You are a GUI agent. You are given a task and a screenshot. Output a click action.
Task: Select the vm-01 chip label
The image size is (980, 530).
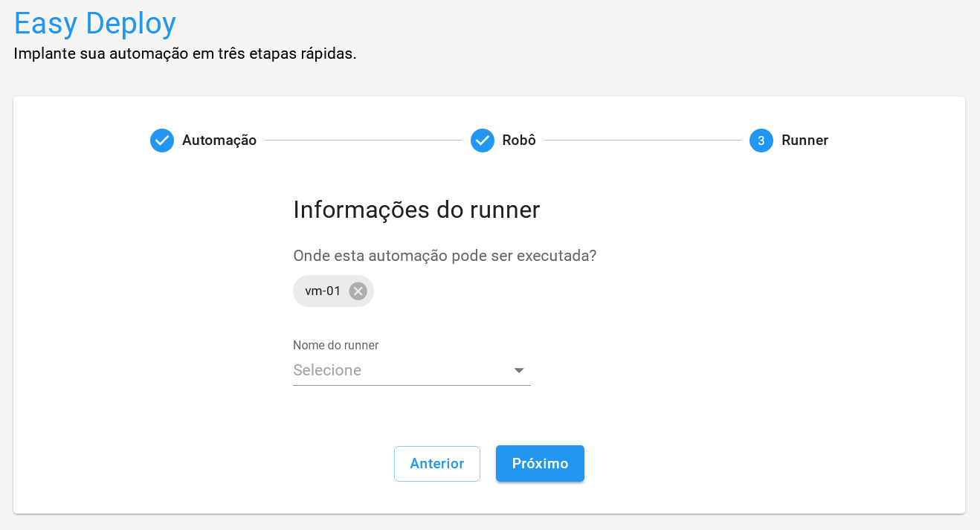pos(323,291)
